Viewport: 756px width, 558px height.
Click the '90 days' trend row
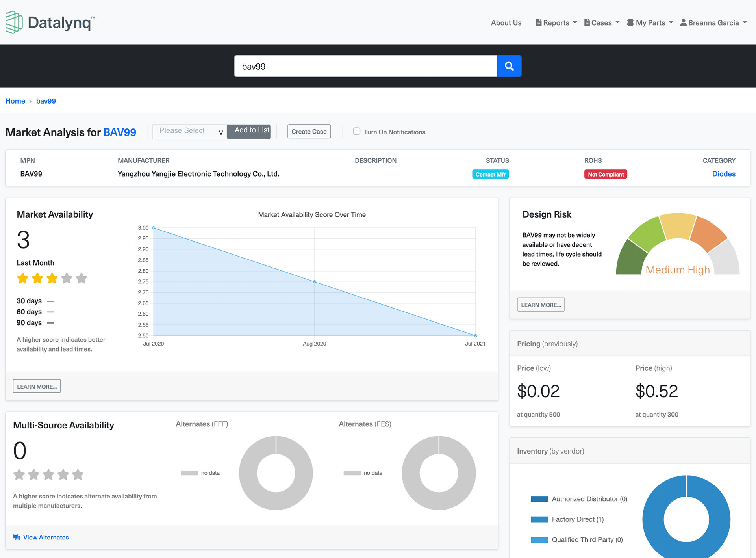(x=35, y=323)
